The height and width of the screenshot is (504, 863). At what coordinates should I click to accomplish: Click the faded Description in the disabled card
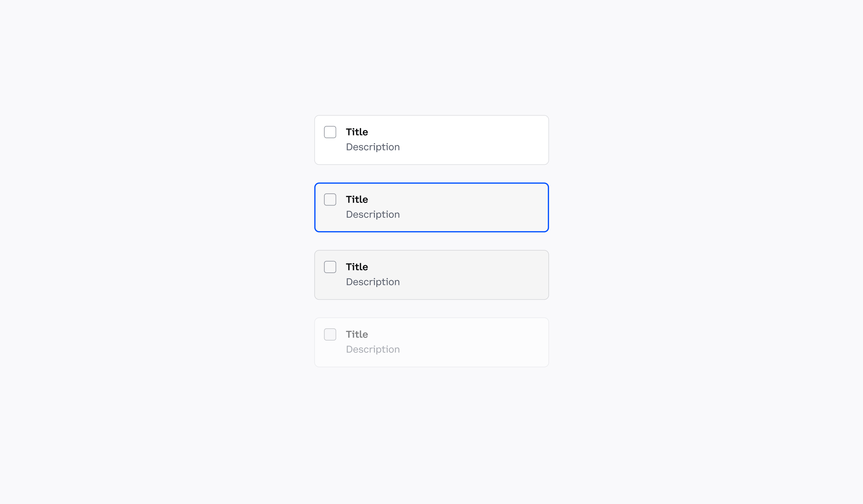click(x=373, y=350)
